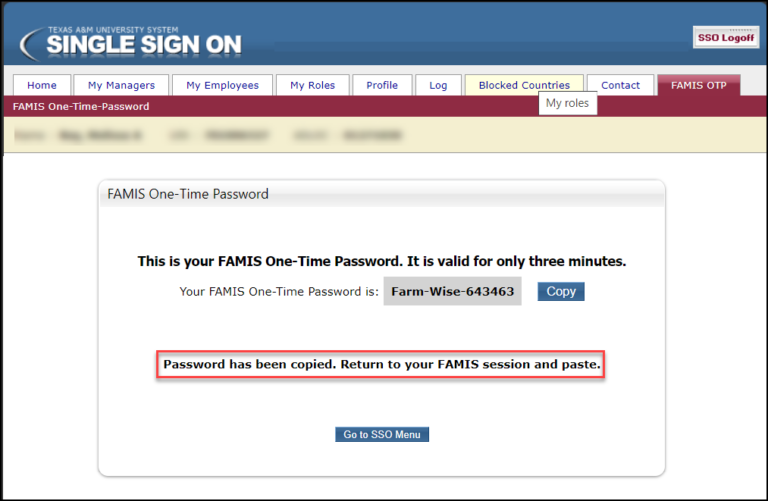Switch to My Managers tab
The width and height of the screenshot is (768, 501).
tap(121, 86)
